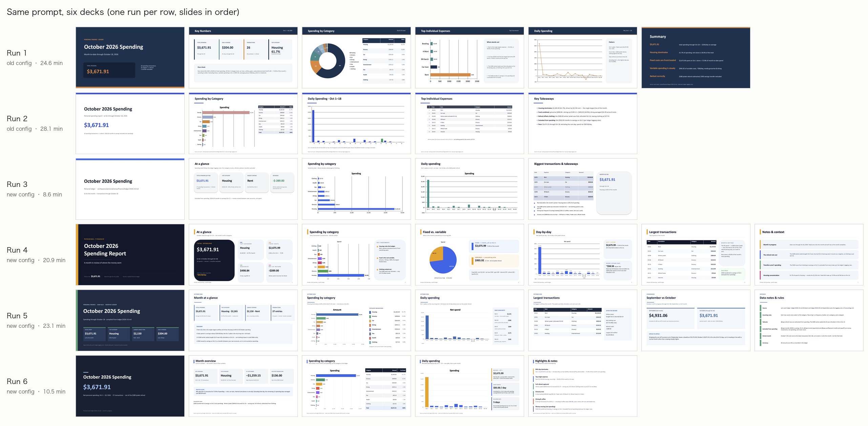Screen dimensions: 868x426
Task: Open Run 4 'Day-by-day' slide
Action: (583, 255)
